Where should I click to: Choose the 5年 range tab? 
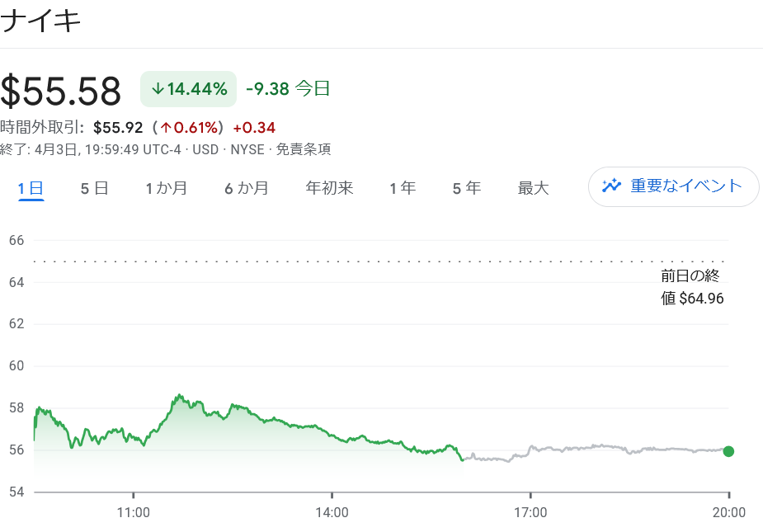coord(466,188)
